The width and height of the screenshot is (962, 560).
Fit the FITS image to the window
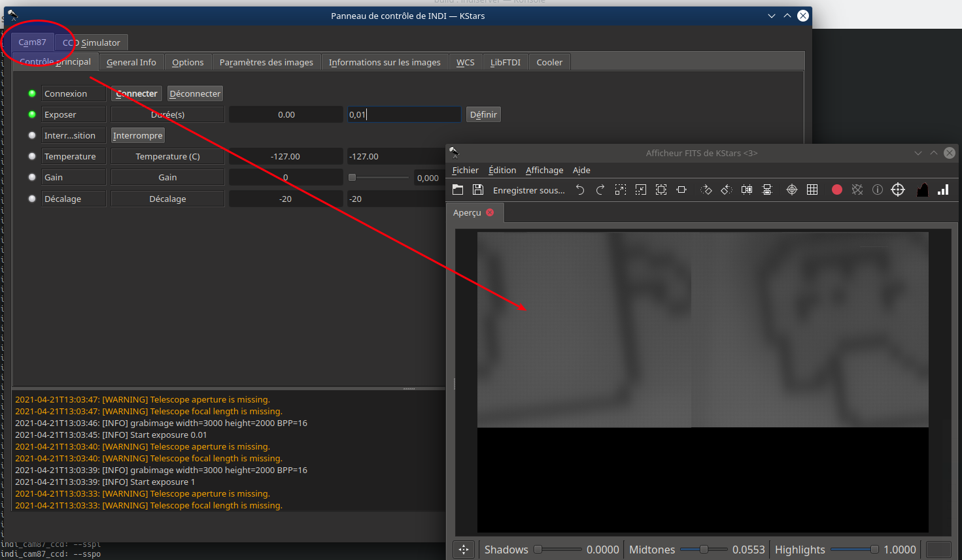point(681,189)
